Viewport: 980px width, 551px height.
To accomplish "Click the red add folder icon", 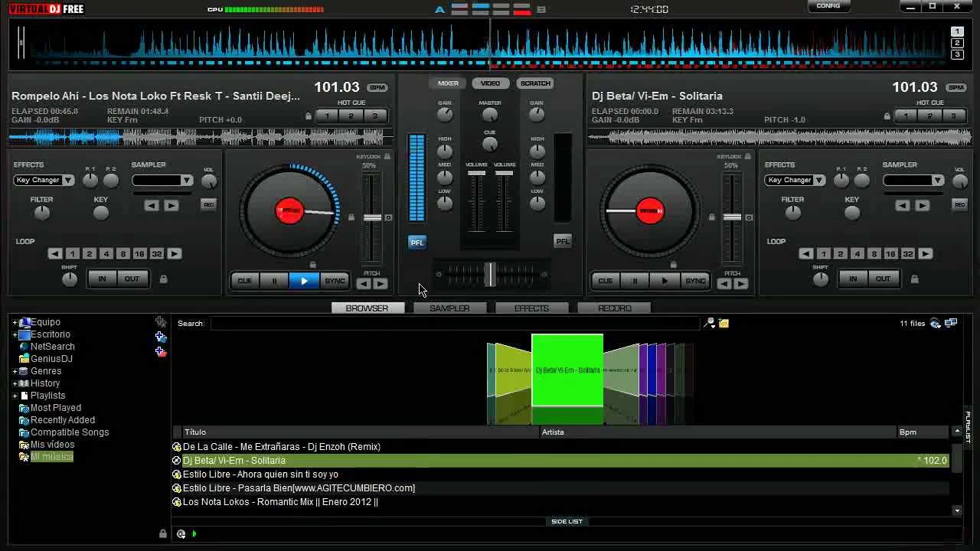I will 161,351.
